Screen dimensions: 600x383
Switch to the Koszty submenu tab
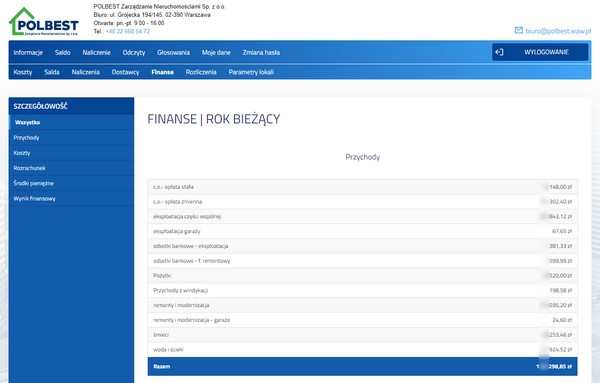[23, 72]
